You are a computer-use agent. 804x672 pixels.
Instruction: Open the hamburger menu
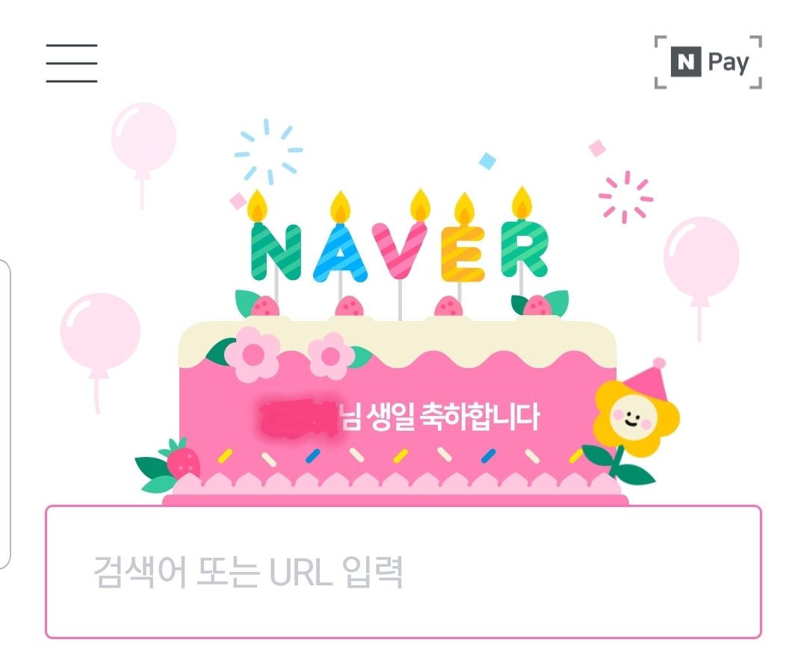[x=72, y=63]
